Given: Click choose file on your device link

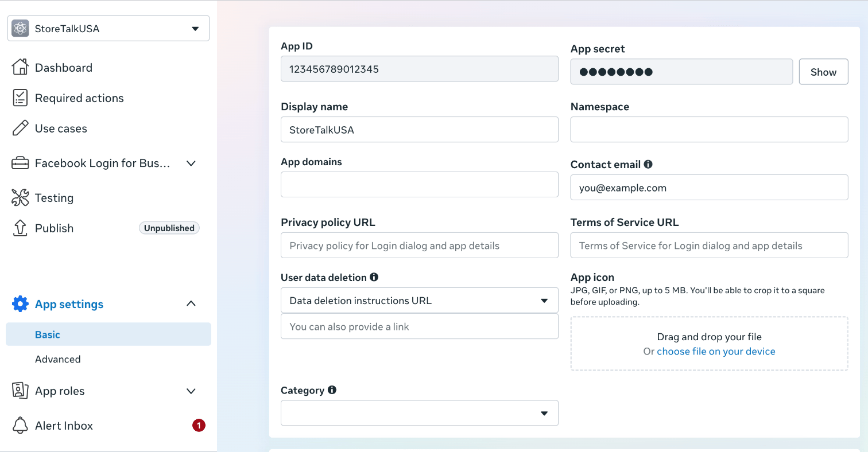Looking at the screenshot, I should click(716, 351).
